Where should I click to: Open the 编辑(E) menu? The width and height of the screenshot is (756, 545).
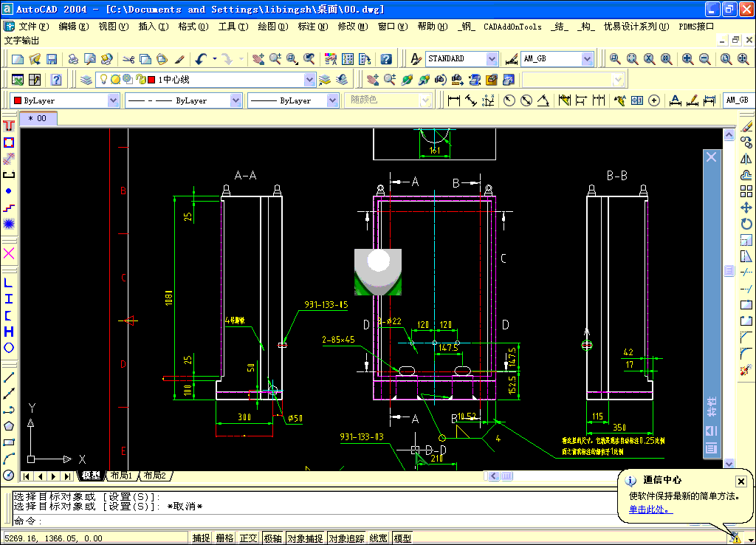74,27
